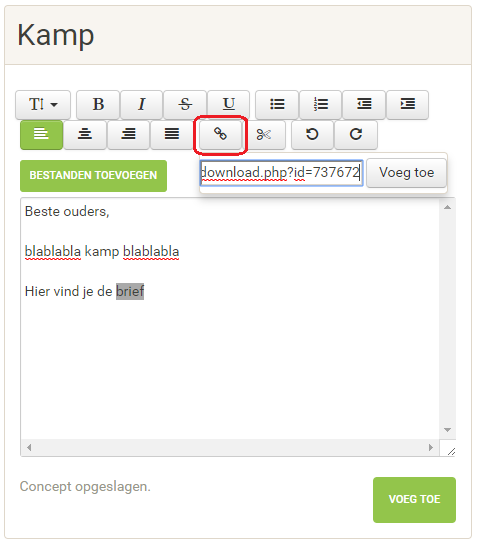The width and height of the screenshot is (479, 545).
Task: Click the outdent icon
Action: [x=364, y=105]
